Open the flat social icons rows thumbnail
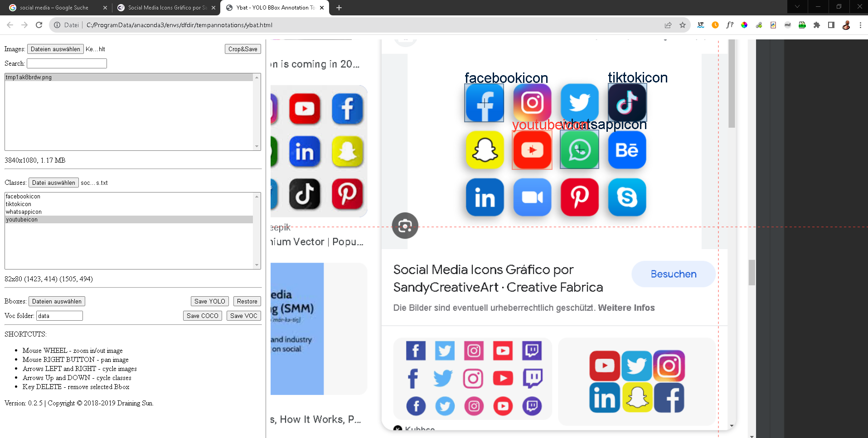The height and width of the screenshot is (438, 868). 473,379
